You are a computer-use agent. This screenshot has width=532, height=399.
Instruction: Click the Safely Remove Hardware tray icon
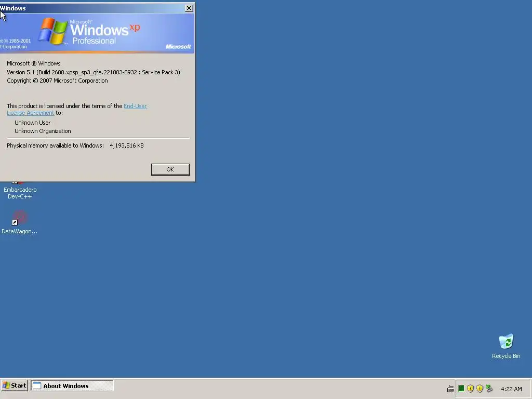coord(489,389)
